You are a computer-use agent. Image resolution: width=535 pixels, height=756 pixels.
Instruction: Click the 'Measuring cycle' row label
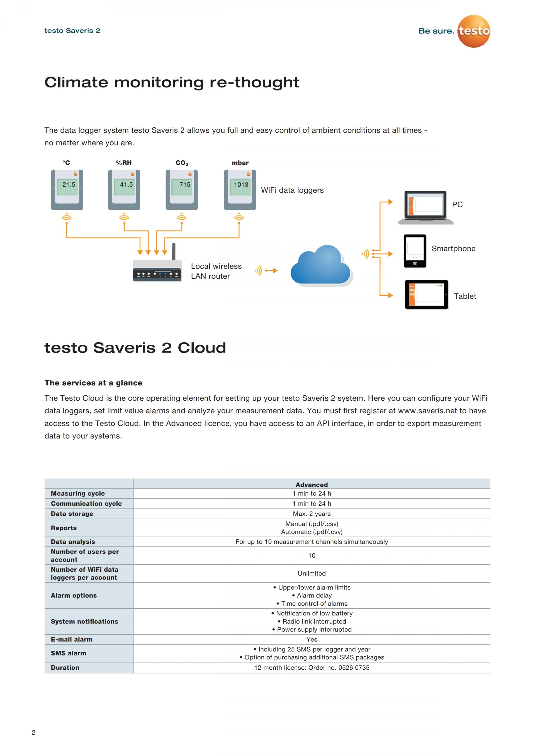pyautogui.click(x=78, y=493)
